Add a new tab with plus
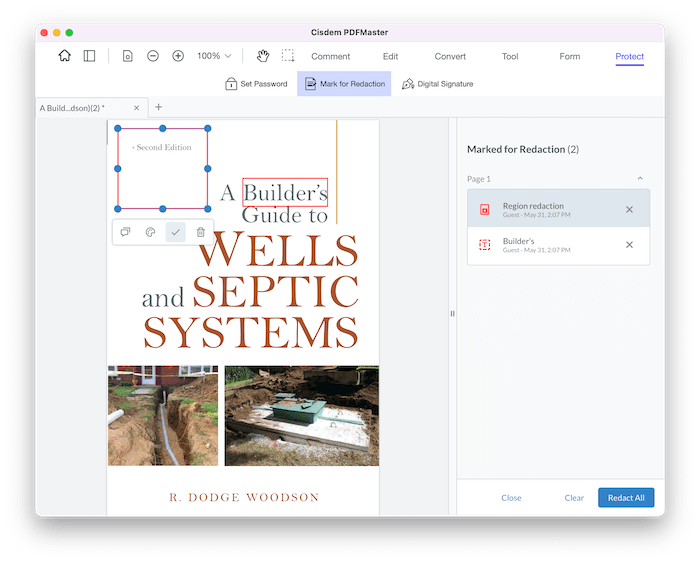Viewport: 700px width, 563px height. pyautogui.click(x=158, y=107)
